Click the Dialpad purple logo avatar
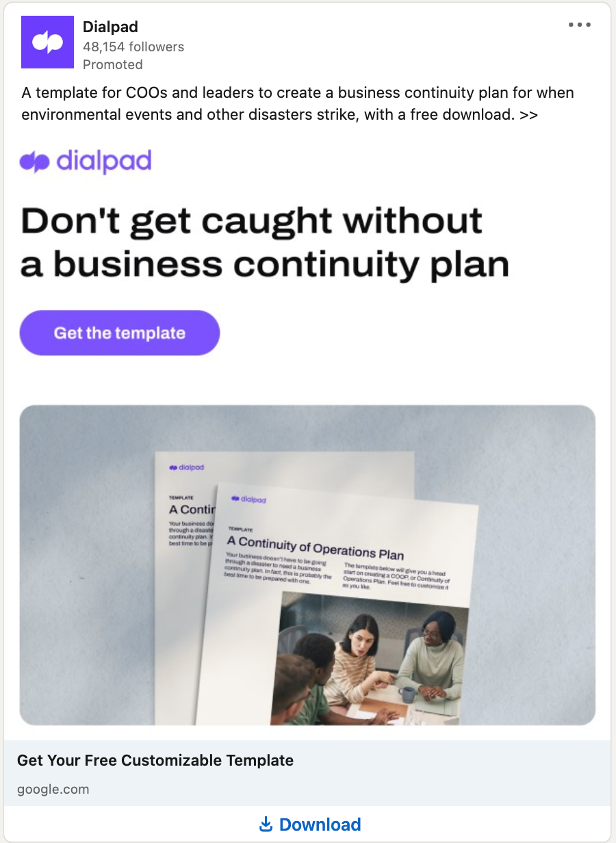Image resolution: width=616 pixels, height=843 pixels. pyautogui.click(x=47, y=42)
